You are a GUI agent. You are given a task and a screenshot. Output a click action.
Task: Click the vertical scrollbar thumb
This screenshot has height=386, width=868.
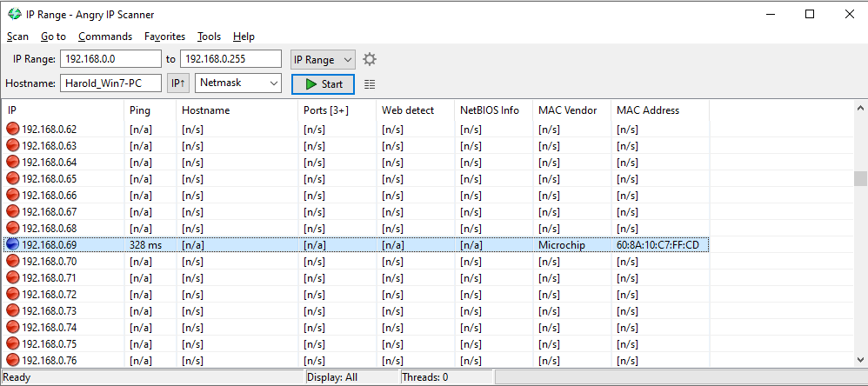pyautogui.click(x=860, y=178)
